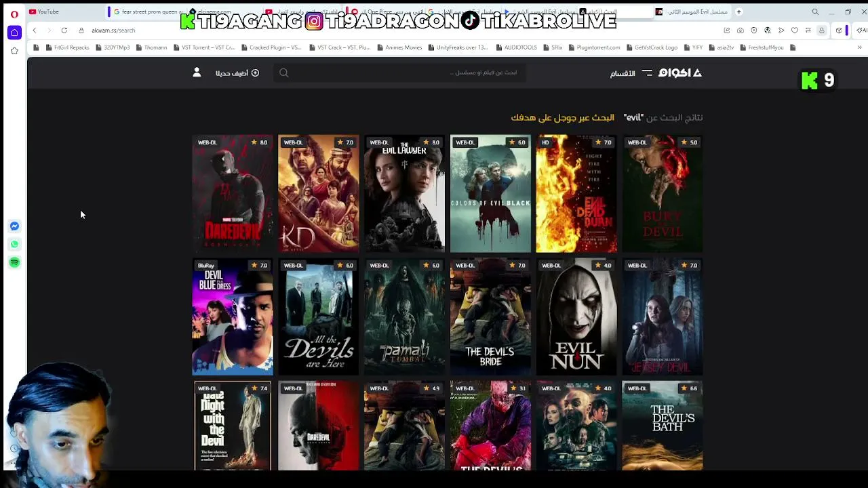This screenshot has height=488, width=868.
Task: Open Messenger in the Opera sidebar
Action: 14,226
